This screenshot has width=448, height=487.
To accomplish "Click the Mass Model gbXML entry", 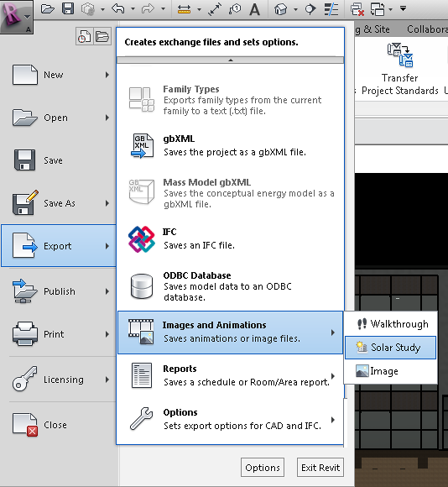I will 230,193.
